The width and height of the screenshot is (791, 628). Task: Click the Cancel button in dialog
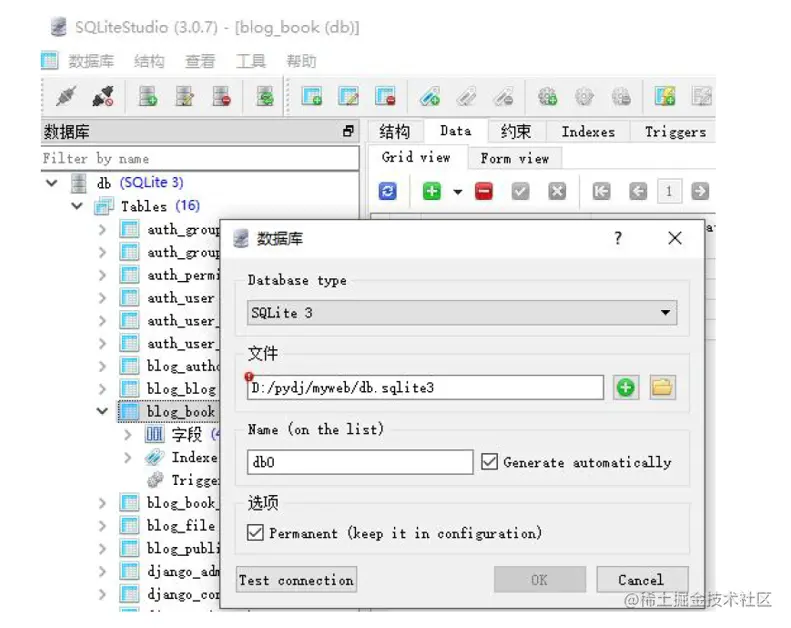641,580
